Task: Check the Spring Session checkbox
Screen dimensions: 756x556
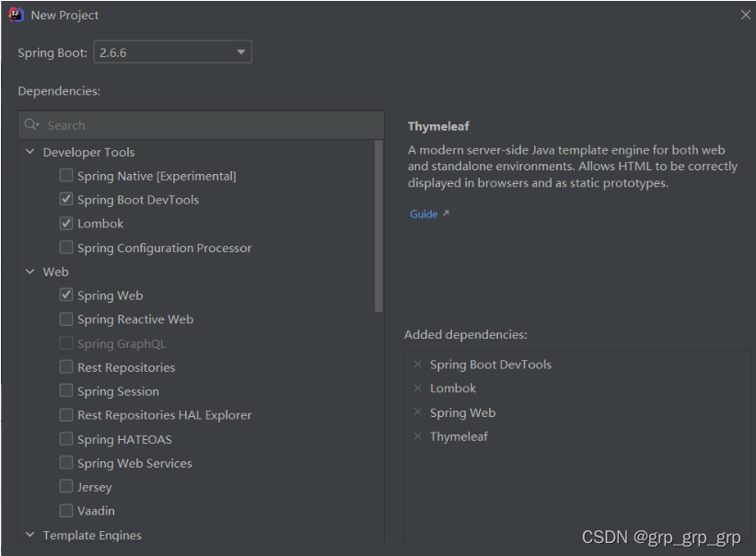Action: [x=66, y=390]
